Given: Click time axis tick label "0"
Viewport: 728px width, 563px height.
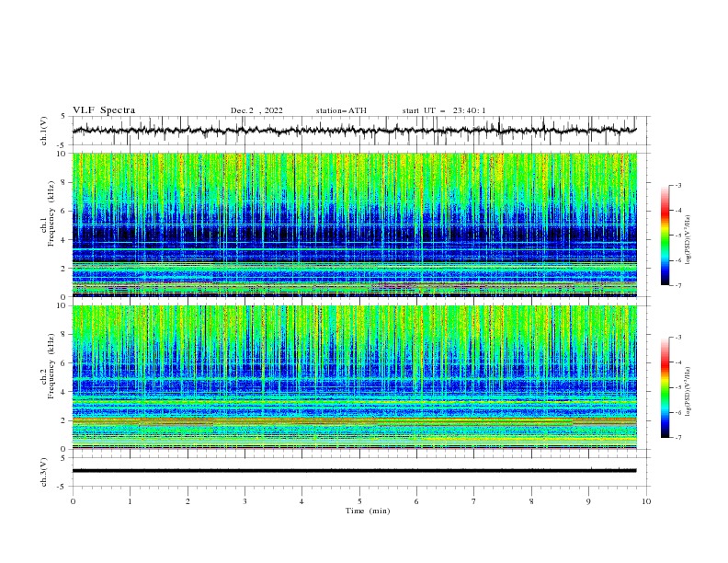Looking at the screenshot, I should 73,501.
